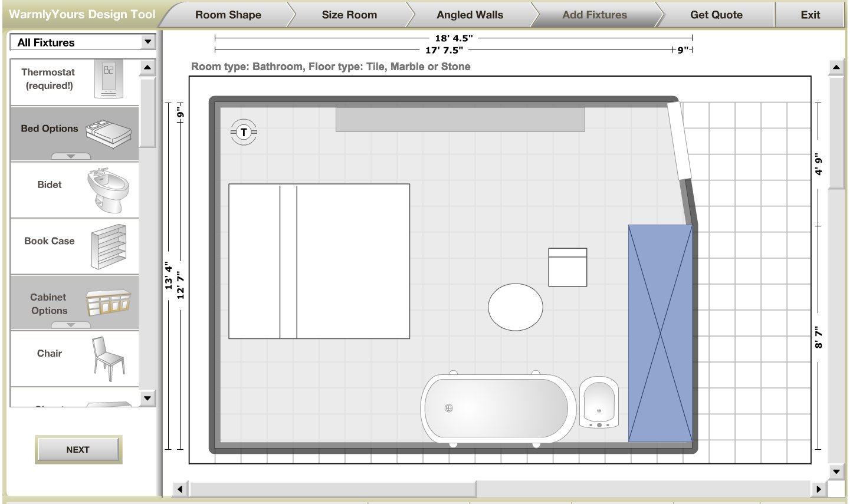Select the sink beside the bathtub
This screenshot has width=853, height=504.
pos(599,404)
